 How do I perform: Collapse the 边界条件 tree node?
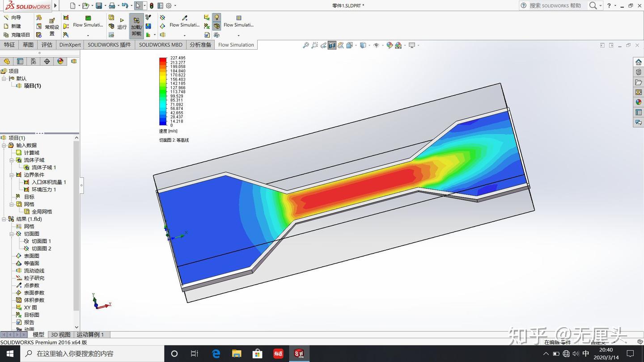(12, 175)
